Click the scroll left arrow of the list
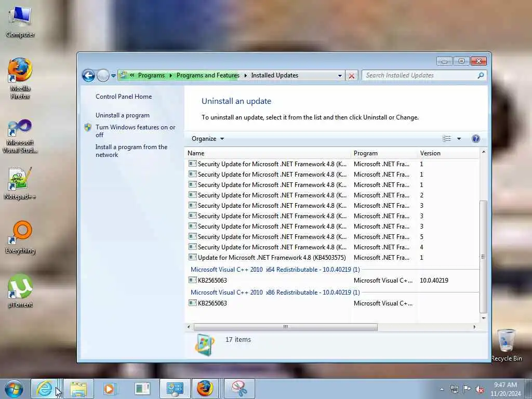532x399 pixels. [x=189, y=327]
